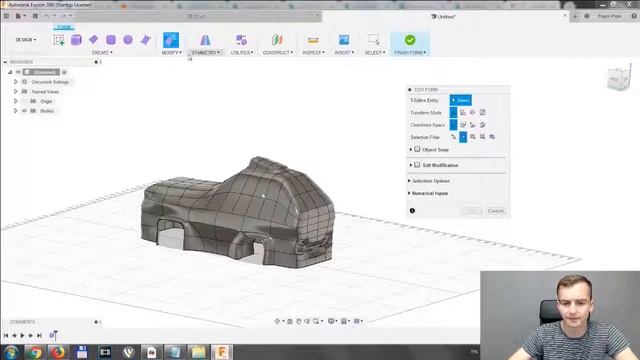Open the MODIFY menu
The height and width of the screenshot is (360, 640).
tap(171, 53)
